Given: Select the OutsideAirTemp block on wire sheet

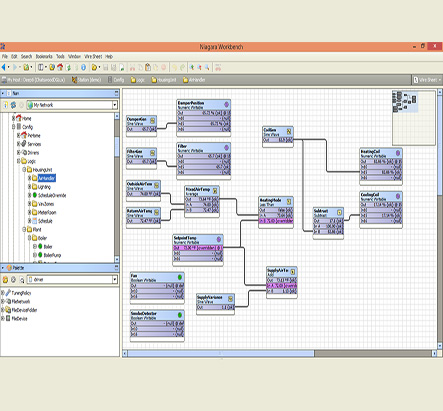Looking at the screenshot, I should (143, 191).
